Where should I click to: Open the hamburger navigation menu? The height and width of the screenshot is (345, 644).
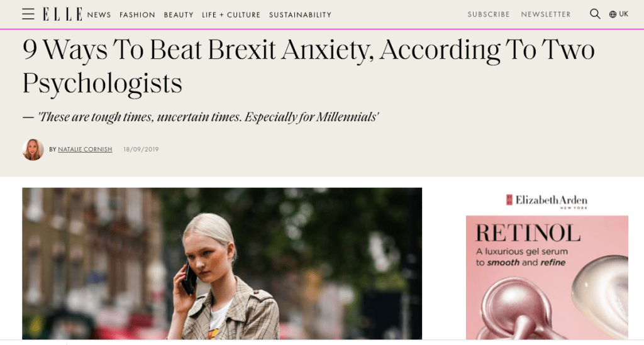pyautogui.click(x=28, y=14)
